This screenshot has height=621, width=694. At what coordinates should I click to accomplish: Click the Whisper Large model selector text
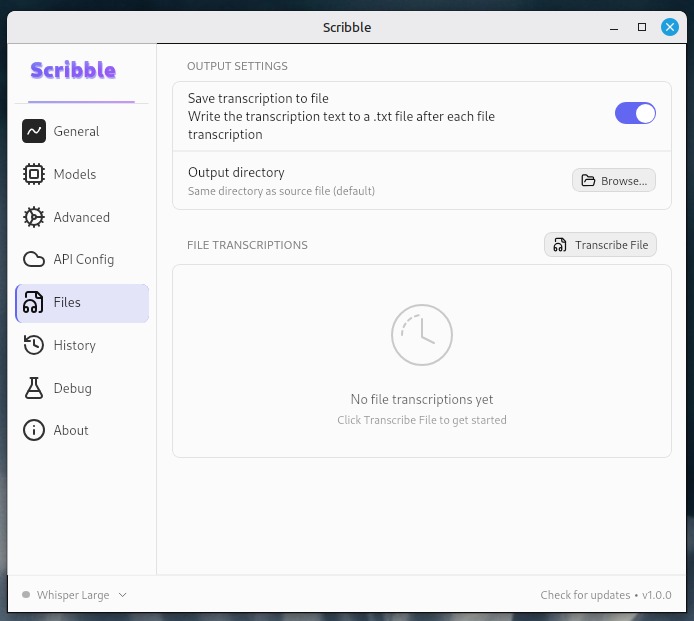coord(73,595)
